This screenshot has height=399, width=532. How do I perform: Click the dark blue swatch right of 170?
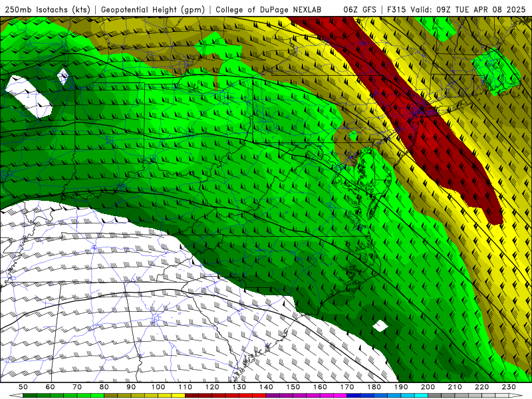[354, 396]
